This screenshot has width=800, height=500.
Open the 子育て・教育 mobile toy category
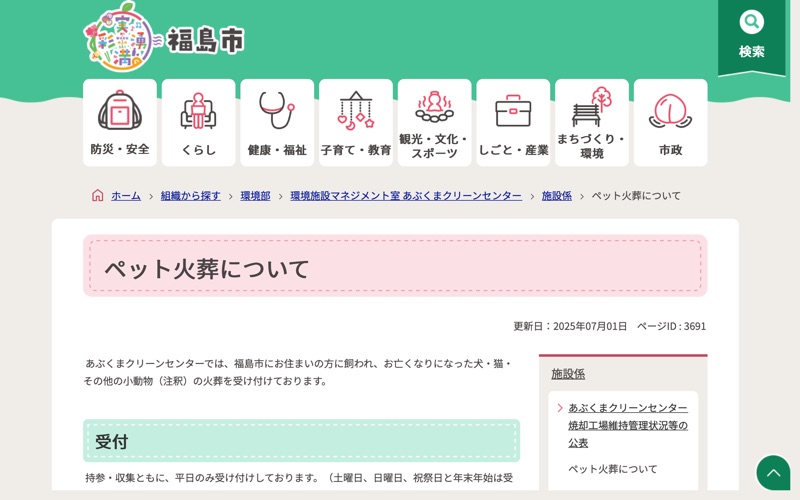tap(356, 122)
